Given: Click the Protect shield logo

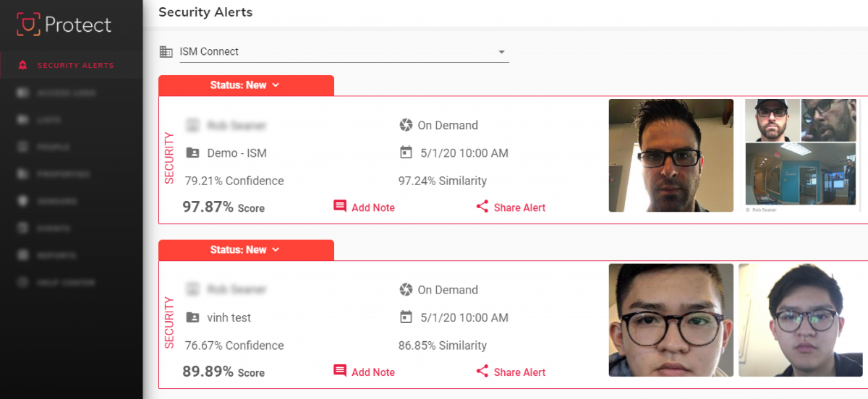Looking at the screenshot, I should [x=28, y=25].
